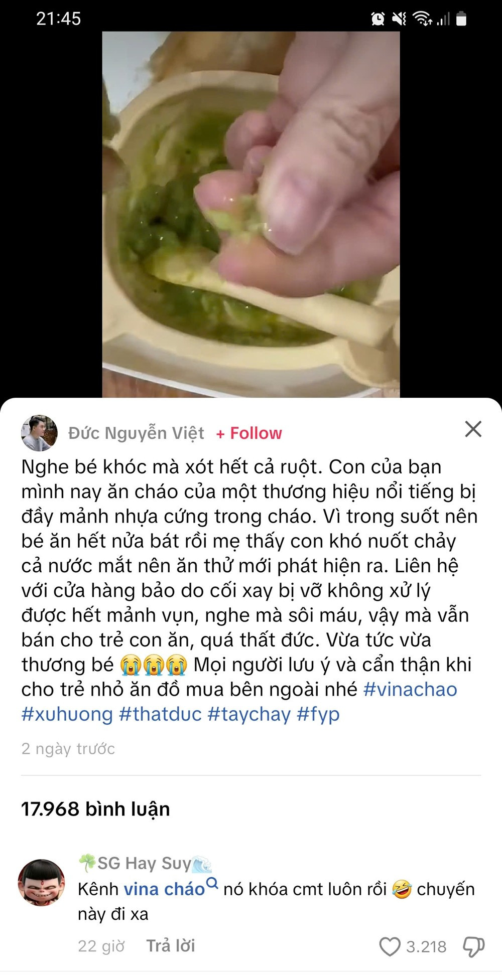Open the #xuhuong hashtag
The height and width of the screenshot is (980, 502).
coord(67,714)
